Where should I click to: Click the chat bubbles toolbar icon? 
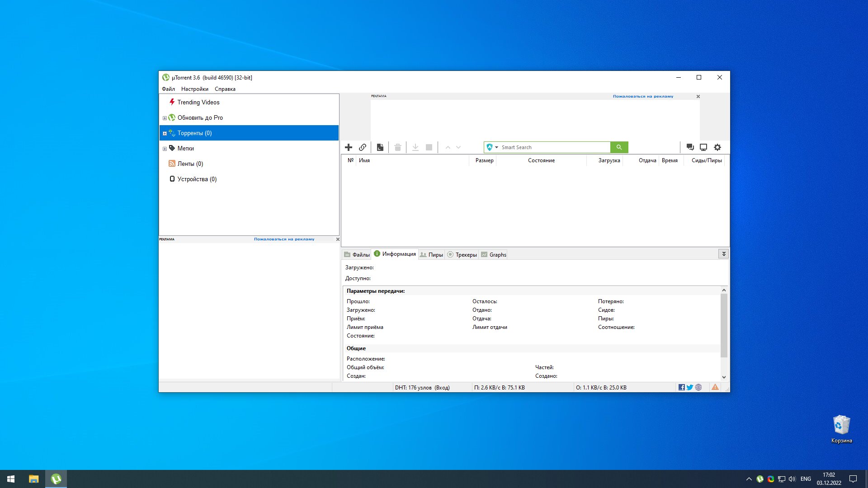pyautogui.click(x=690, y=147)
